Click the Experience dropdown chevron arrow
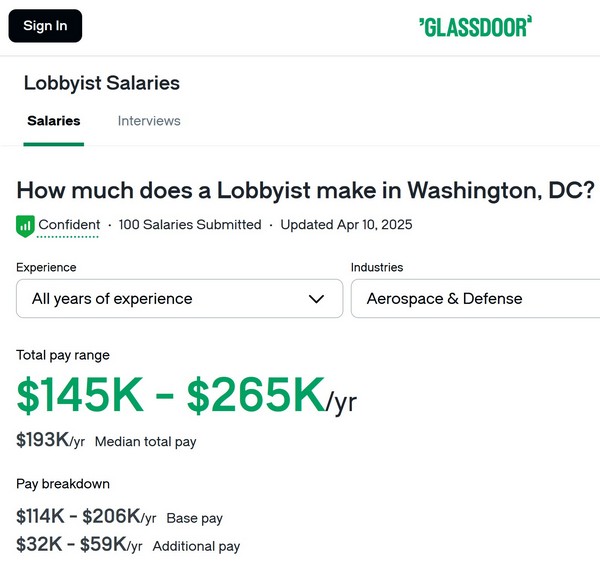The image size is (600, 563). click(316, 299)
